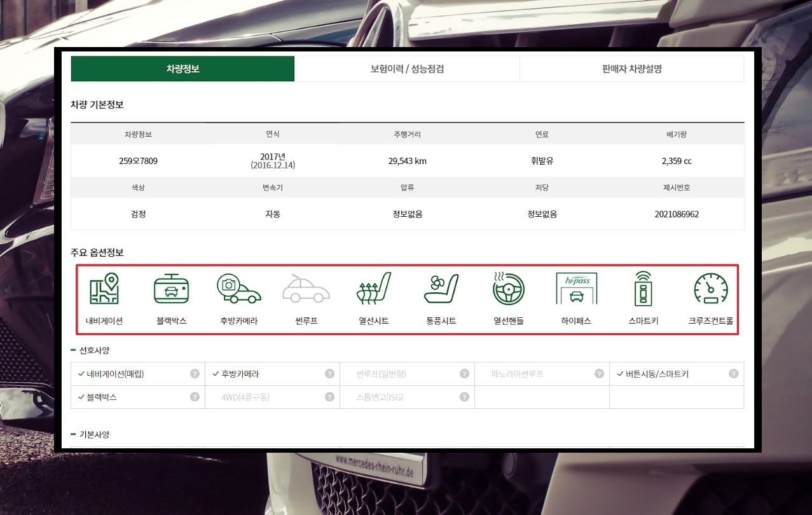Open help icon for 파노라마썬루프

(599, 374)
